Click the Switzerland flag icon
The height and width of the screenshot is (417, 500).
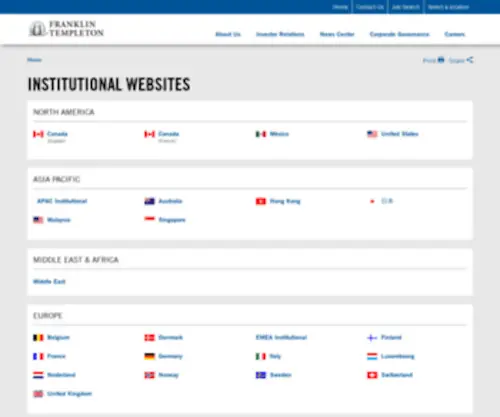click(x=372, y=375)
